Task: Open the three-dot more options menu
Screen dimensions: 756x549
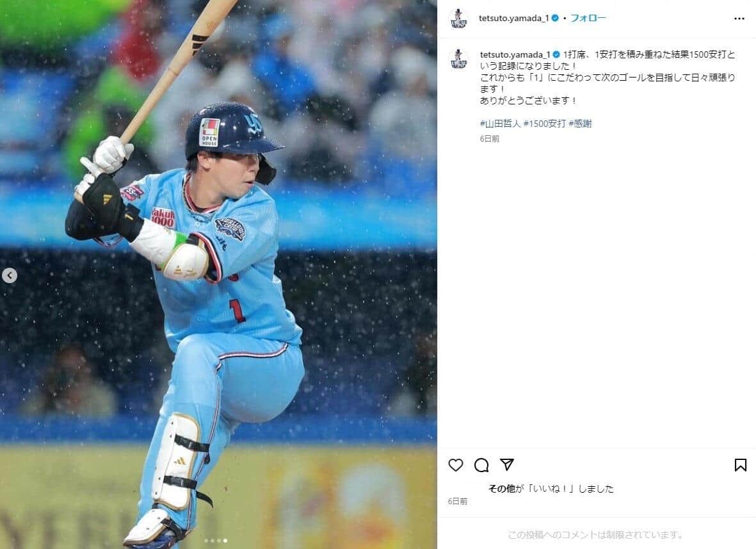Action: click(739, 19)
